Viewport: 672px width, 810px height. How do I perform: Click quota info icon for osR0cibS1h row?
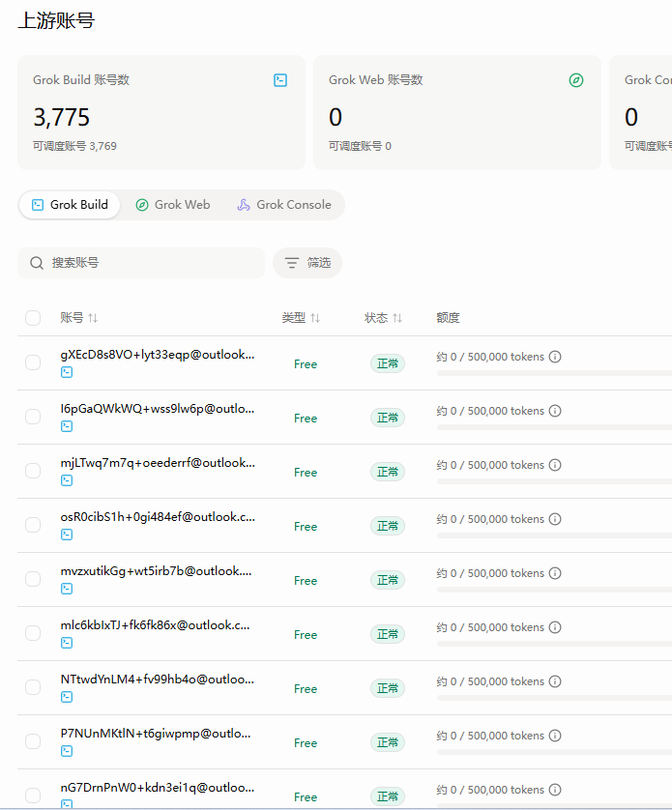tap(555, 519)
